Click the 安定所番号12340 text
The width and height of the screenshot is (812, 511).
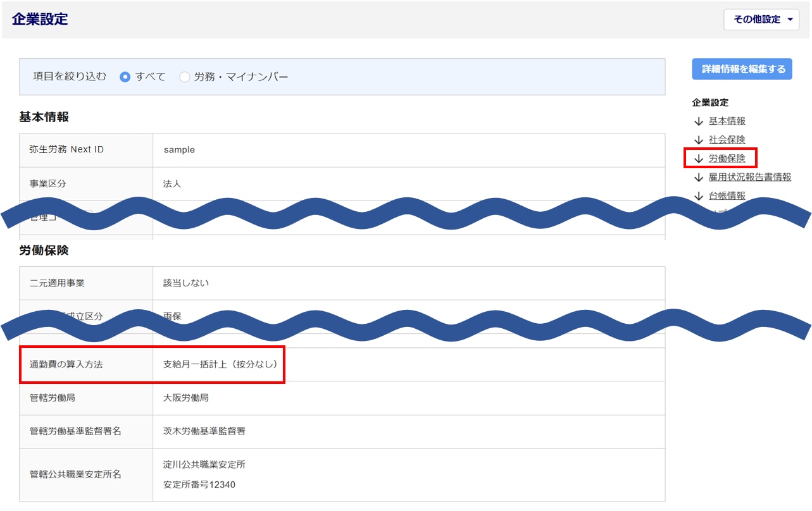(x=199, y=485)
